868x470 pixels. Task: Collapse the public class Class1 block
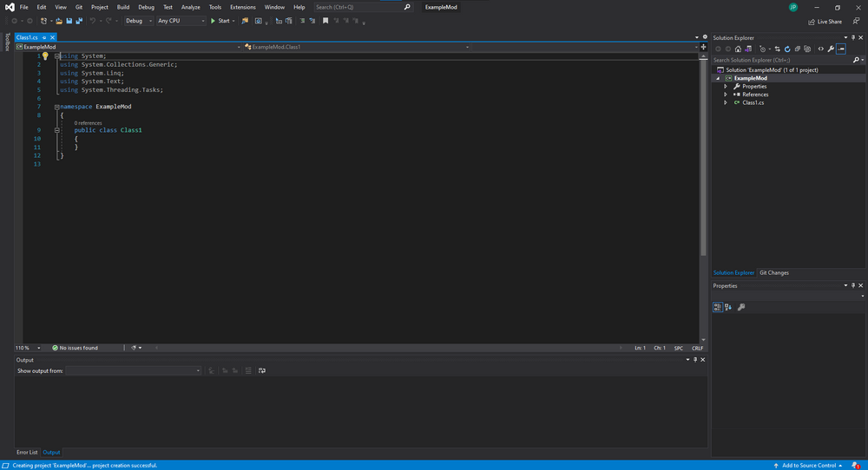(56, 130)
